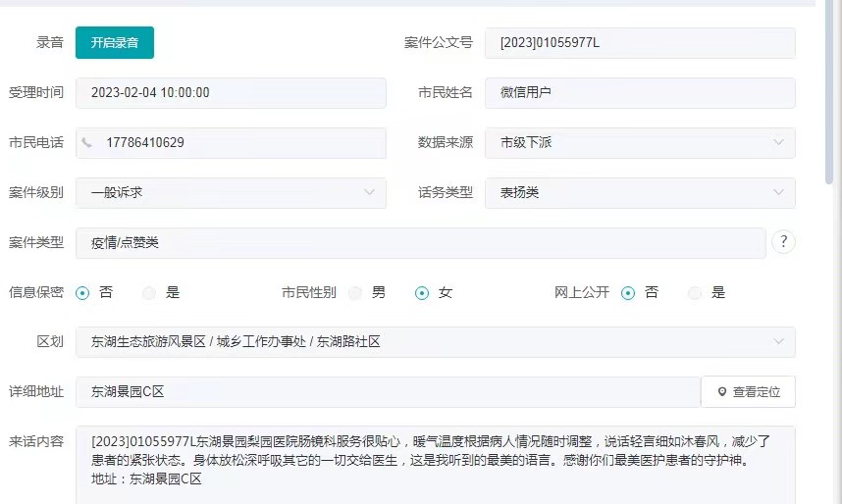Click the 详细地址 address field
The height and width of the screenshot is (504, 842).
388,392
